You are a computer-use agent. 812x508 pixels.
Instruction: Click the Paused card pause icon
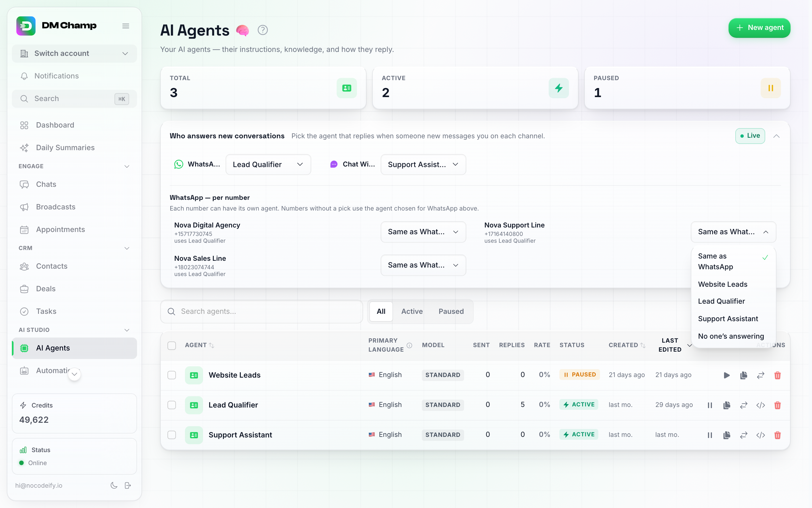click(770, 88)
